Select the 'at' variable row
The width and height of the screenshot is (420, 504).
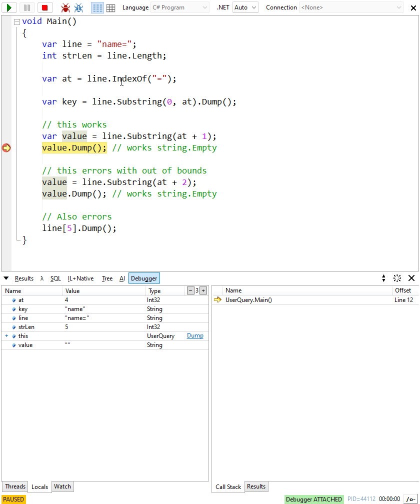pos(105,300)
